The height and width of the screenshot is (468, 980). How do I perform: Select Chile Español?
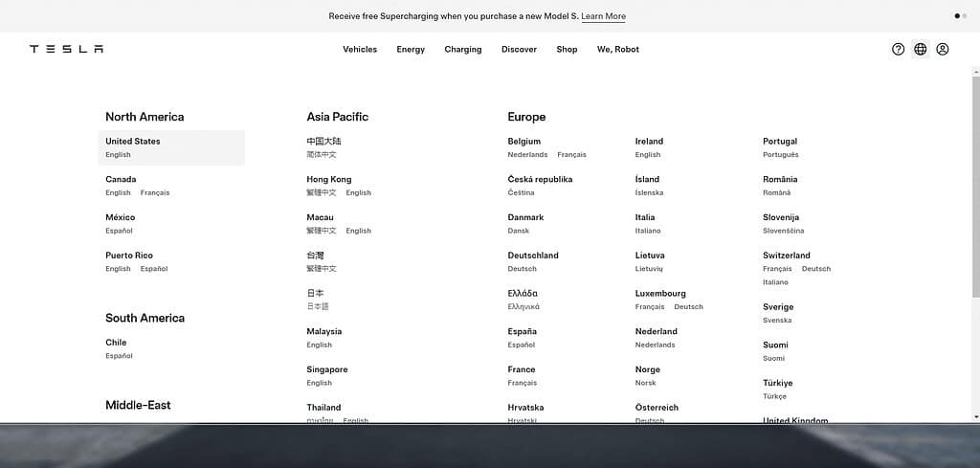[x=120, y=356]
